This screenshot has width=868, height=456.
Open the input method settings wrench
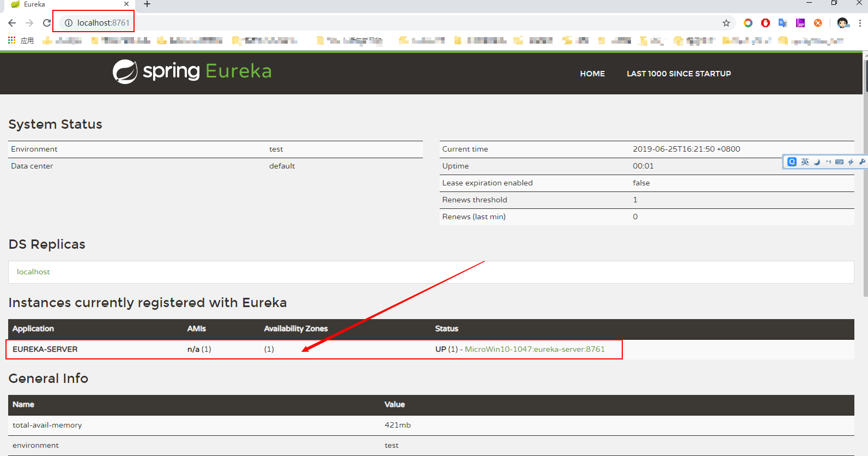pyautogui.click(x=862, y=161)
